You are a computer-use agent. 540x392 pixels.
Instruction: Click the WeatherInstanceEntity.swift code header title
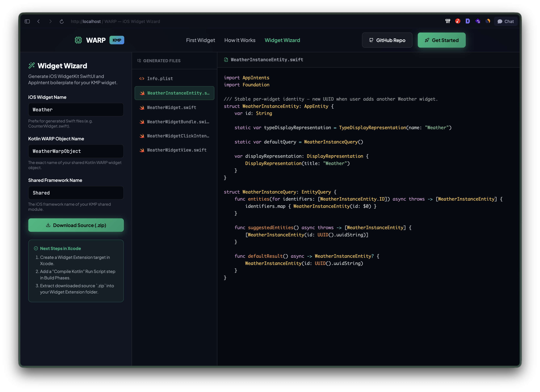coord(267,60)
